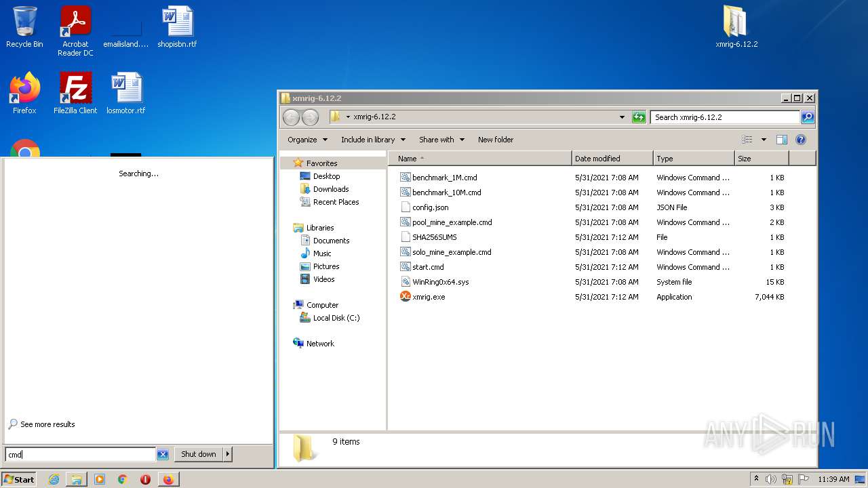The height and width of the screenshot is (488, 868).
Task: Click the taskbar clock showing 11:39 AM
Action: [833, 479]
